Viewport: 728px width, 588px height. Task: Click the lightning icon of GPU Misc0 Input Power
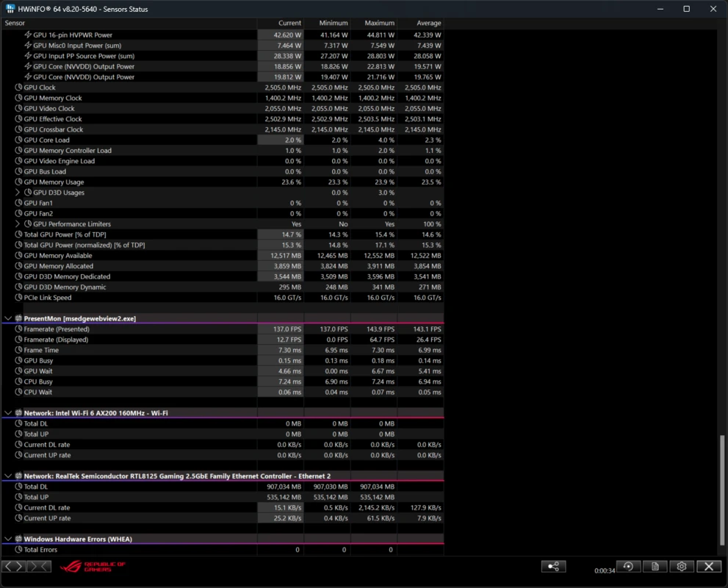tap(28, 46)
